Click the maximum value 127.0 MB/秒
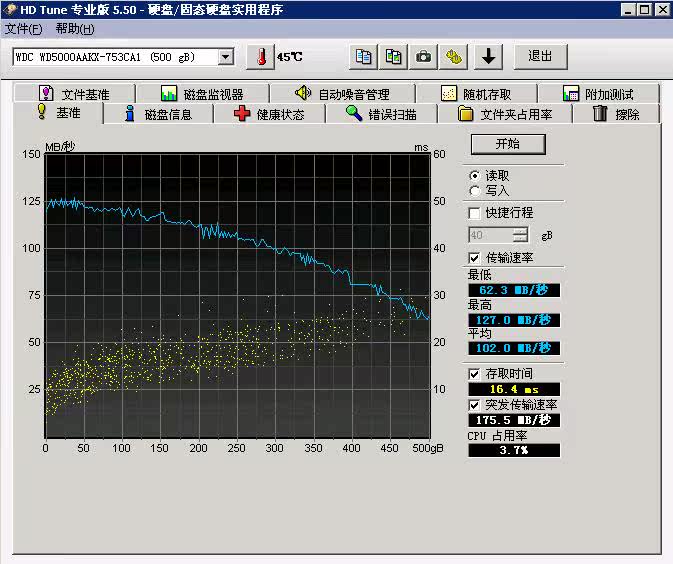Viewport: 673px width, 564px height. (x=514, y=320)
